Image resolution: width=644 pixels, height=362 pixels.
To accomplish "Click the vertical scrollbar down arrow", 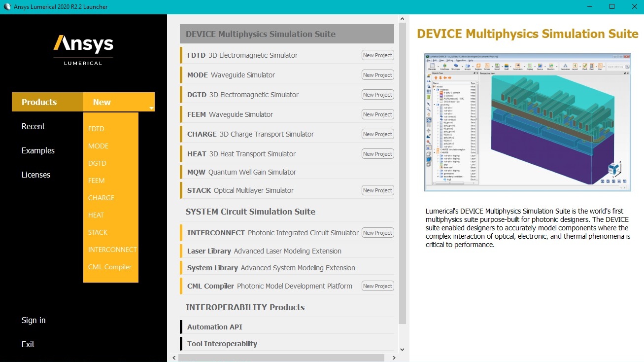I will point(402,349).
